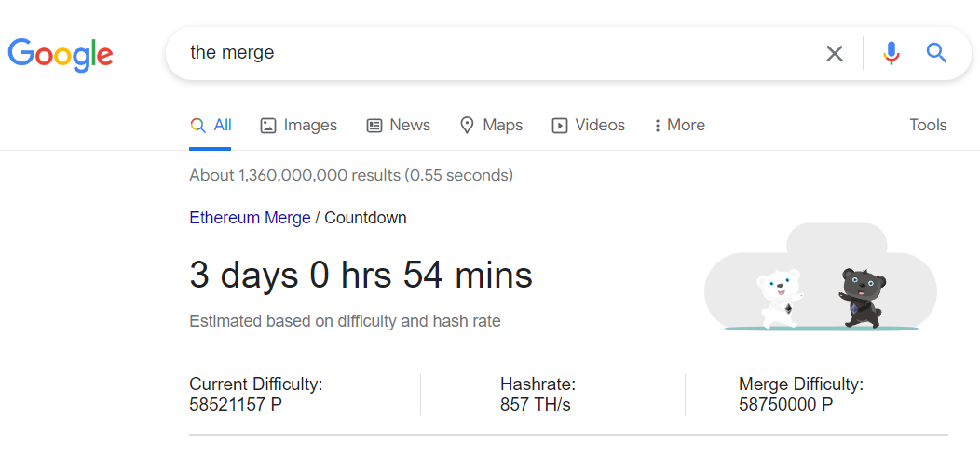
Task: Click the Hashrate 857 TH/s stat
Action: click(x=538, y=405)
